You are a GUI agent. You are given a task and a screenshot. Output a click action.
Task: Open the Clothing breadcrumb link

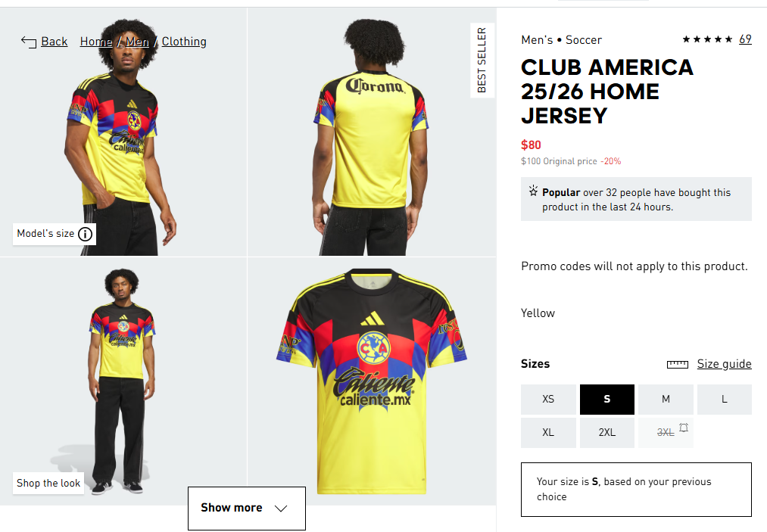point(184,42)
